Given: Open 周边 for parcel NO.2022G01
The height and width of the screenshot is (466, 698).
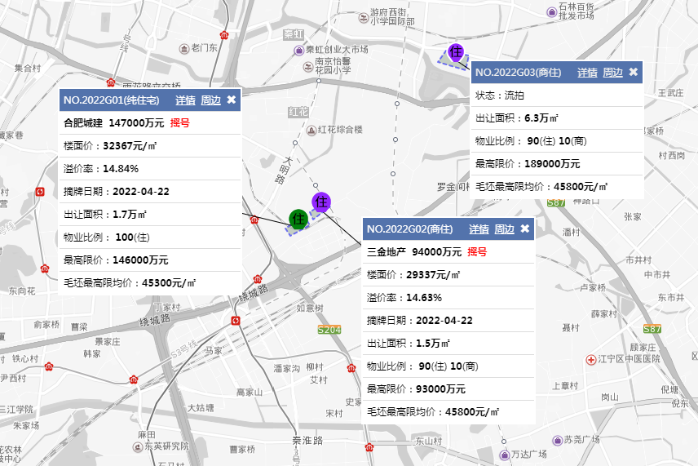Looking at the screenshot, I should (210, 100).
